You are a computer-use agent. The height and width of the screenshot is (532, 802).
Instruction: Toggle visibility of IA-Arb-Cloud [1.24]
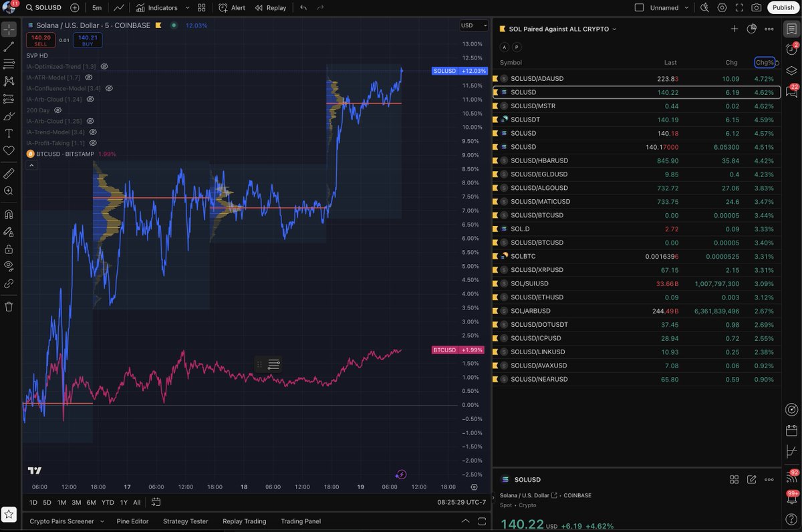(90, 99)
